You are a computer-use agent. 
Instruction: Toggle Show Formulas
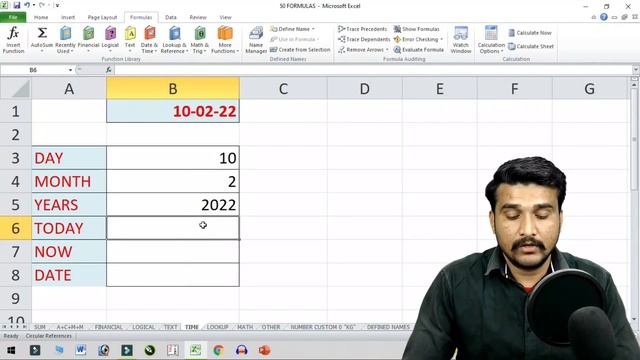click(417, 29)
